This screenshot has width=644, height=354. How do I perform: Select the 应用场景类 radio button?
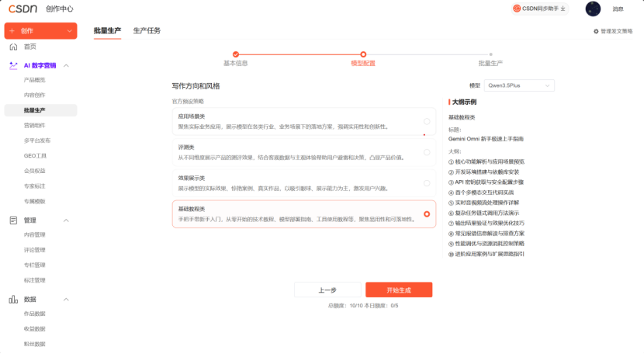click(427, 121)
